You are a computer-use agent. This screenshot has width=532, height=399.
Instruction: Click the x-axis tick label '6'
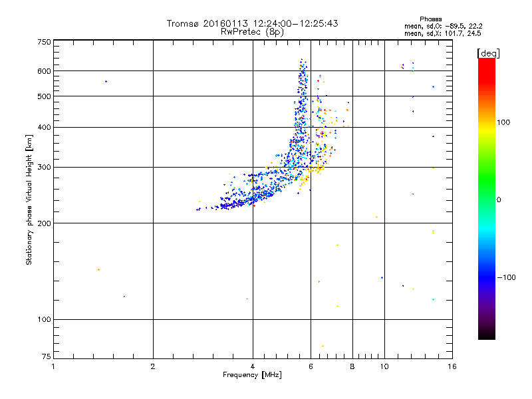(311, 366)
